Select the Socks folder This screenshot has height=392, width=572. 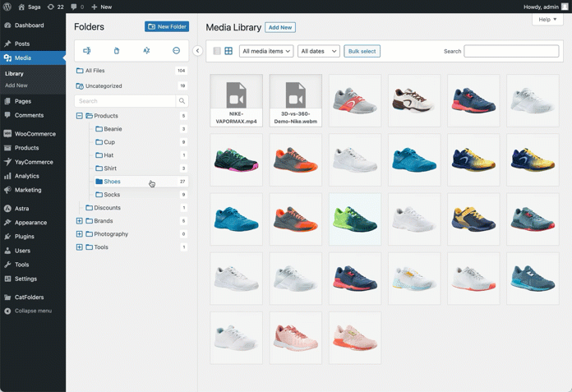click(141, 195)
